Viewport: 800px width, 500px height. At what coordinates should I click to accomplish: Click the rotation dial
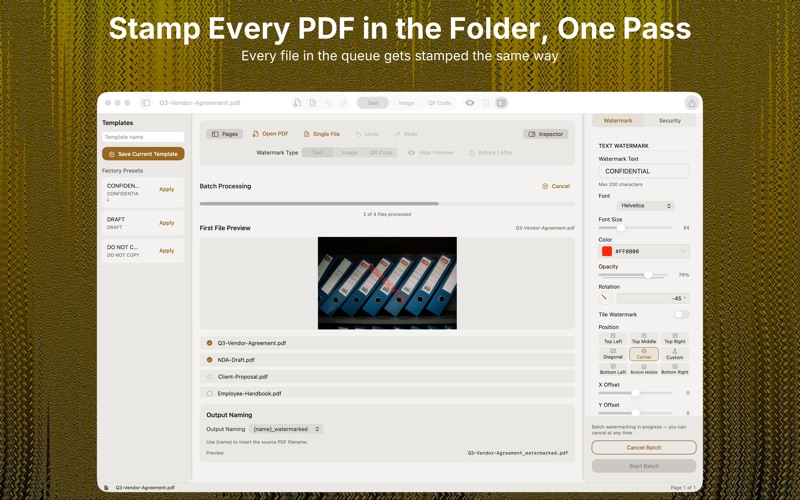605,298
